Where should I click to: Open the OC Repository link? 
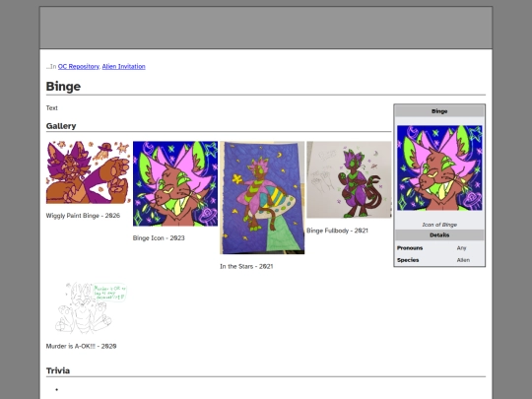click(x=79, y=67)
